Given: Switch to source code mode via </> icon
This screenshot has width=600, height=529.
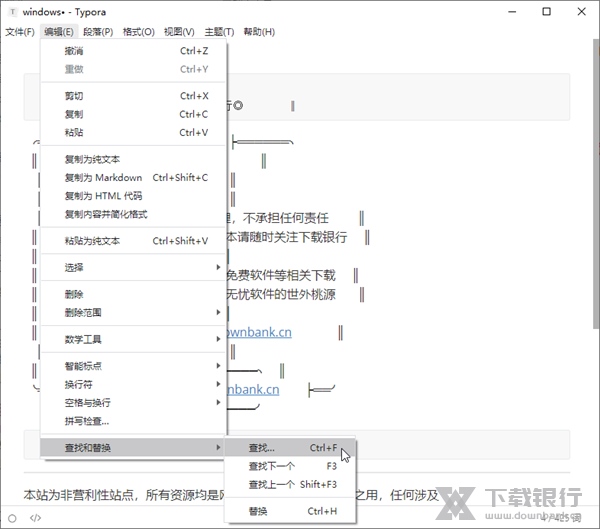Looking at the screenshot, I should pyautogui.click(x=35, y=517).
